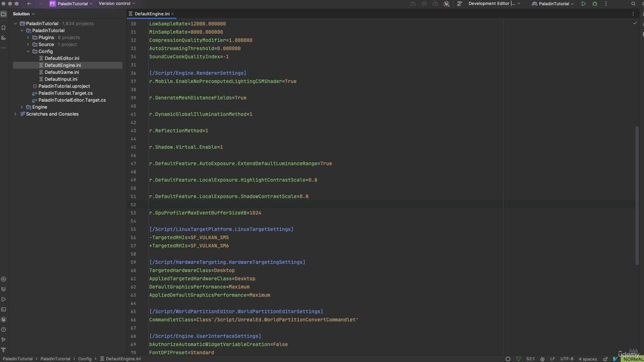
Task: Open the more actions menu by Debug
Action: click(606, 4)
